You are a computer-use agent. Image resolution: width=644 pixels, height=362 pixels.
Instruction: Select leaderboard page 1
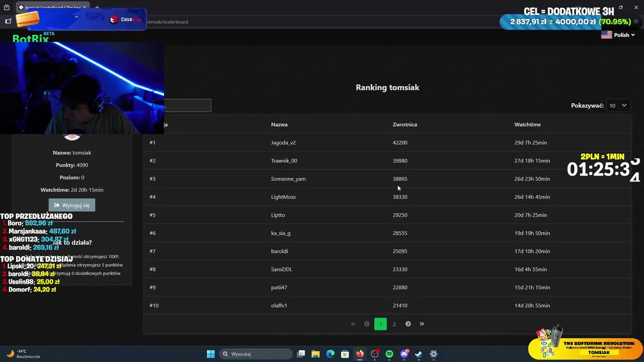coord(380,324)
